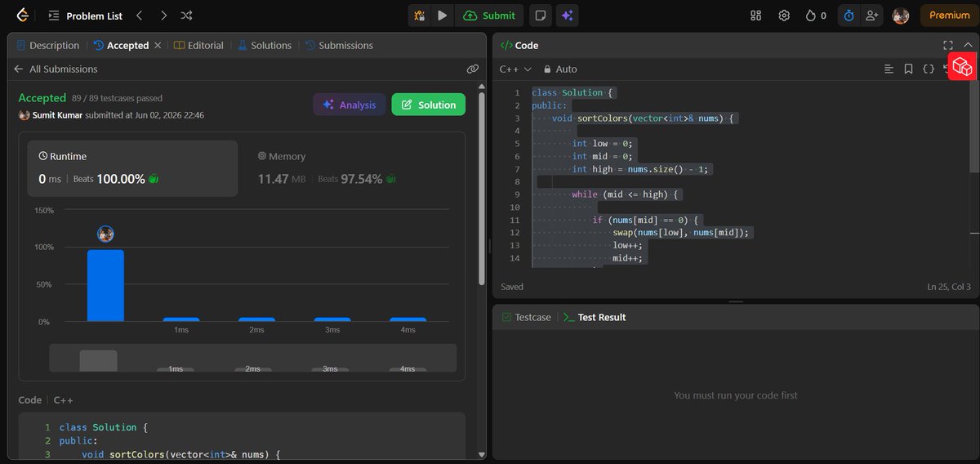Close the Accepted tab
The width and height of the screenshot is (980, 464).
[x=158, y=46]
